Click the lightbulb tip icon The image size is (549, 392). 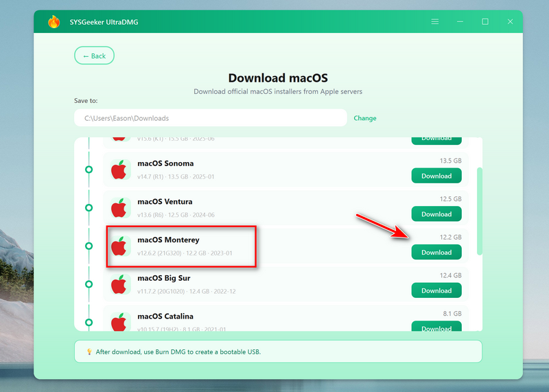(x=89, y=351)
